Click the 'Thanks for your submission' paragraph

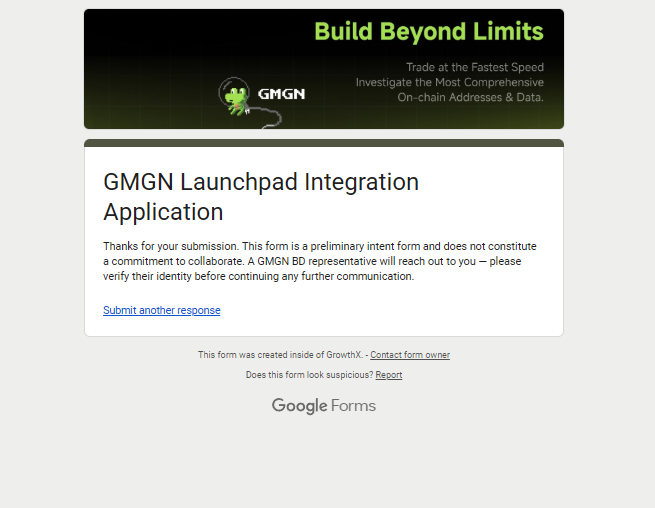(x=320, y=261)
